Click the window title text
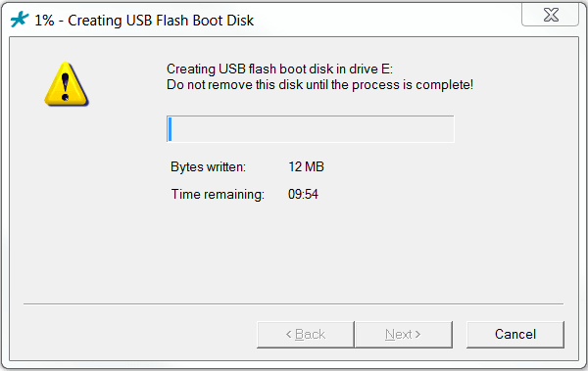Image resolution: width=588 pixels, height=371 pixels. pos(144,21)
